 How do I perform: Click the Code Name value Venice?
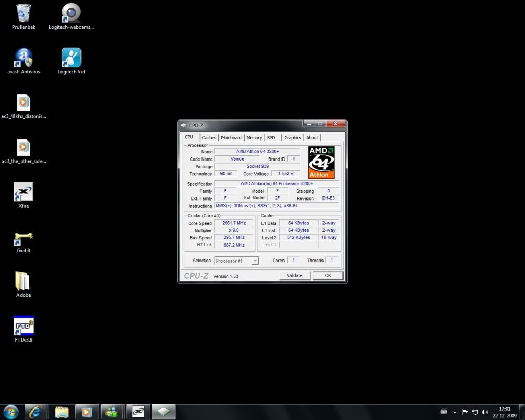point(237,159)
